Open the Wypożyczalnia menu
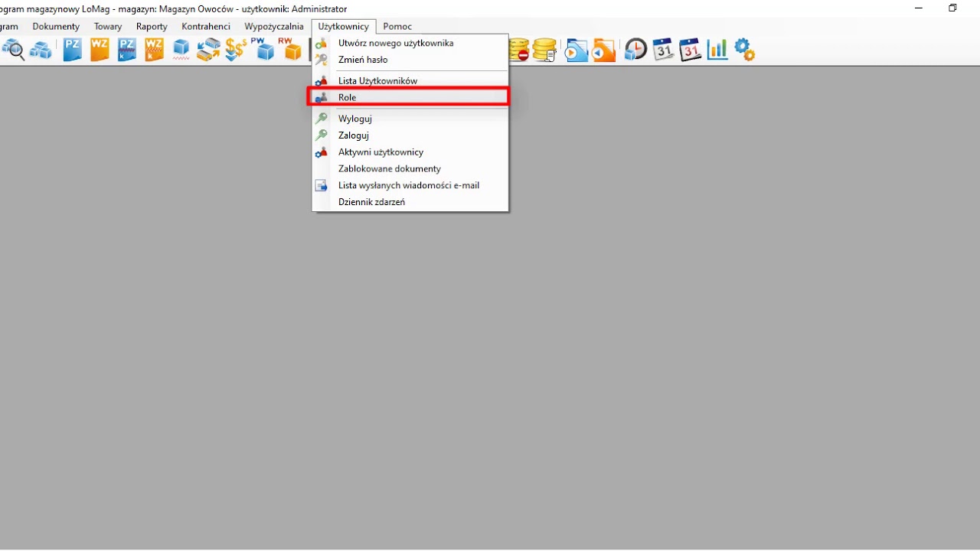 pos(274,26)
